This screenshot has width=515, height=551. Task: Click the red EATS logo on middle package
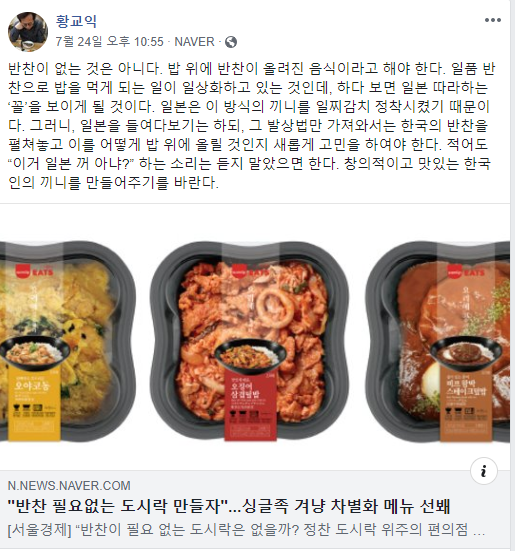250,272
